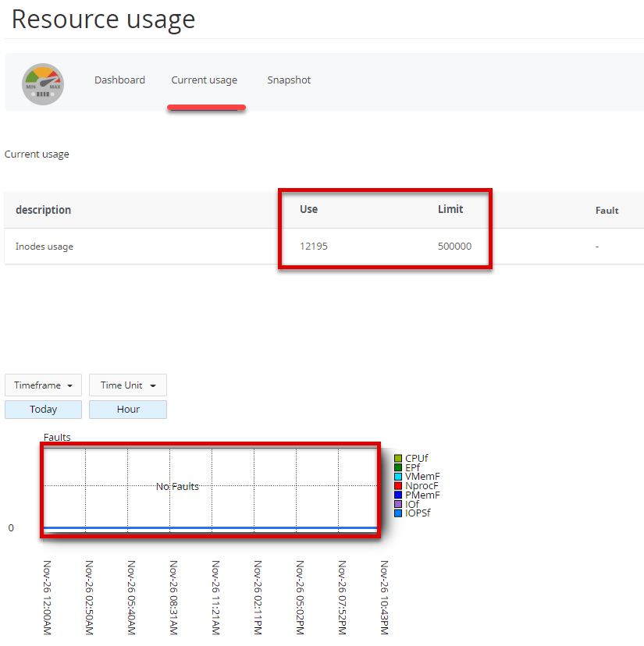The height and width of the screenshot is (646, 644).
Task: Click the IOf purple legend swatch
Action: [398, 504]
